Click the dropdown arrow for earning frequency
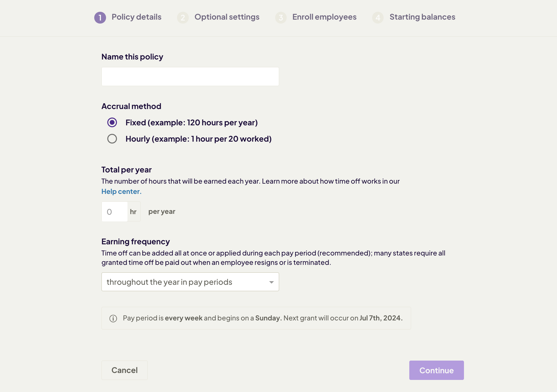Screen dimensions: 557x392 [271, 282]
